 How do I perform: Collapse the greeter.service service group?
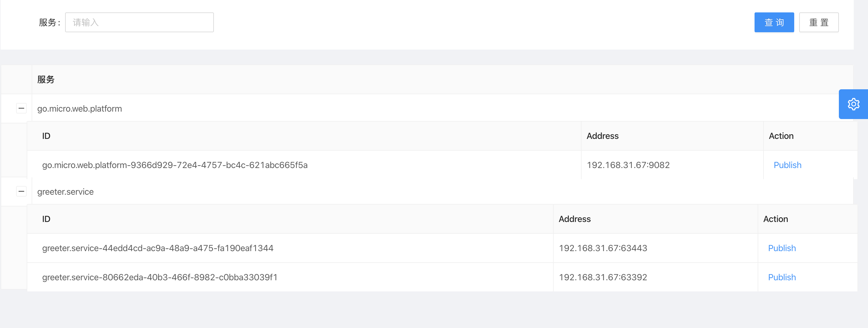click(22, 191)
